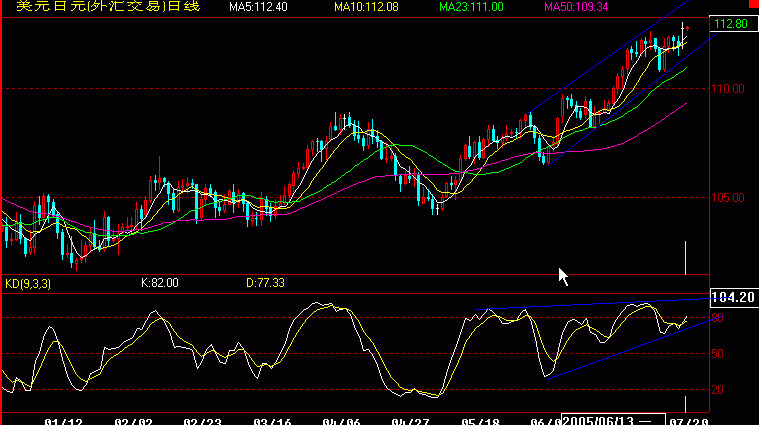Image resolution: width=760 pixels, height=425 pixels.
Task: Click the D:77.33 value label
Action: click(265, 283)
